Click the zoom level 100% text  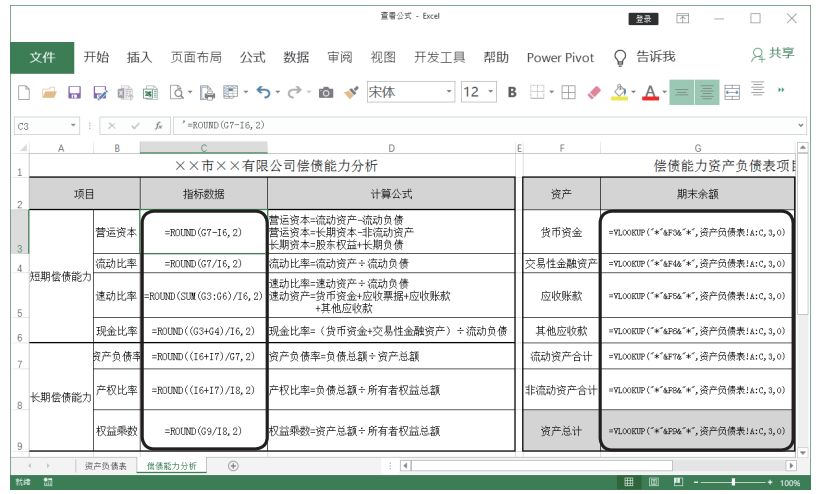click(x=790, y=482)
